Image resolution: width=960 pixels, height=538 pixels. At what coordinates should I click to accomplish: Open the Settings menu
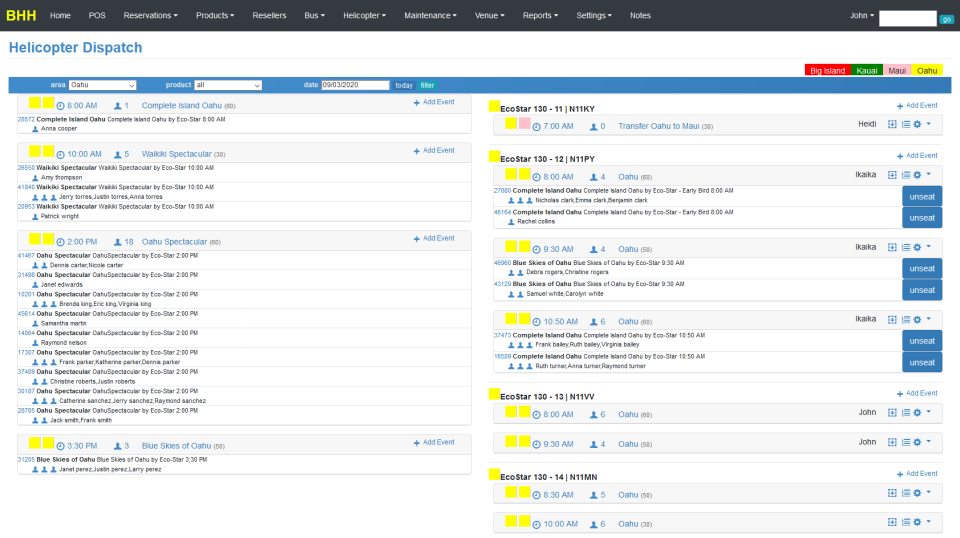593,15
